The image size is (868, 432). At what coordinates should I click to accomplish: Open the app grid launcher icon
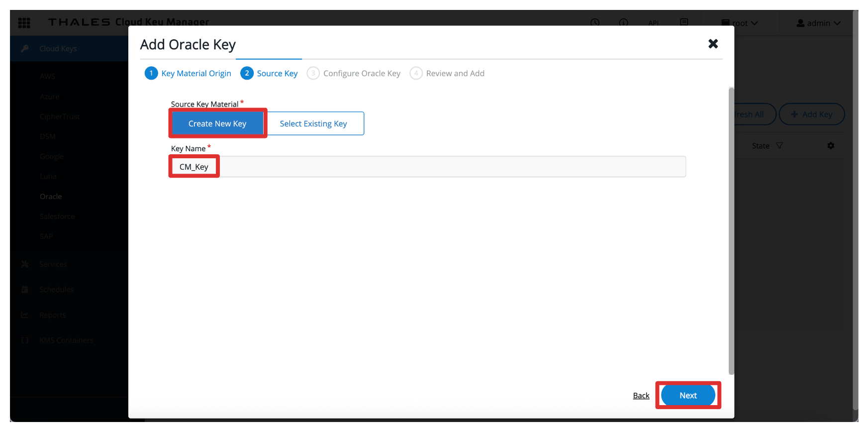point(24,23)
